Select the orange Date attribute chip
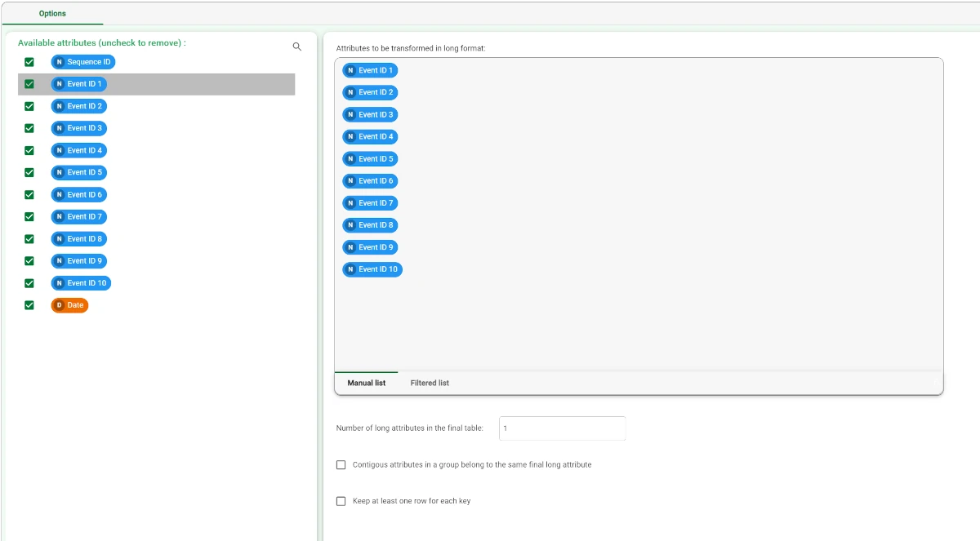This screenshot has height=541, width=980. click(x=69, y=305)
